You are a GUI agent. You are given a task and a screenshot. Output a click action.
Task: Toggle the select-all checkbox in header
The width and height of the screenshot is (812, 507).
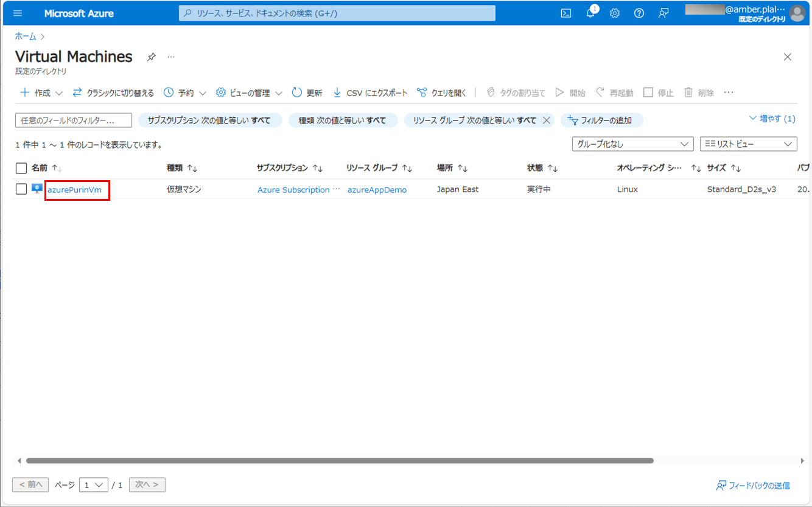click(x=21, y=169)
